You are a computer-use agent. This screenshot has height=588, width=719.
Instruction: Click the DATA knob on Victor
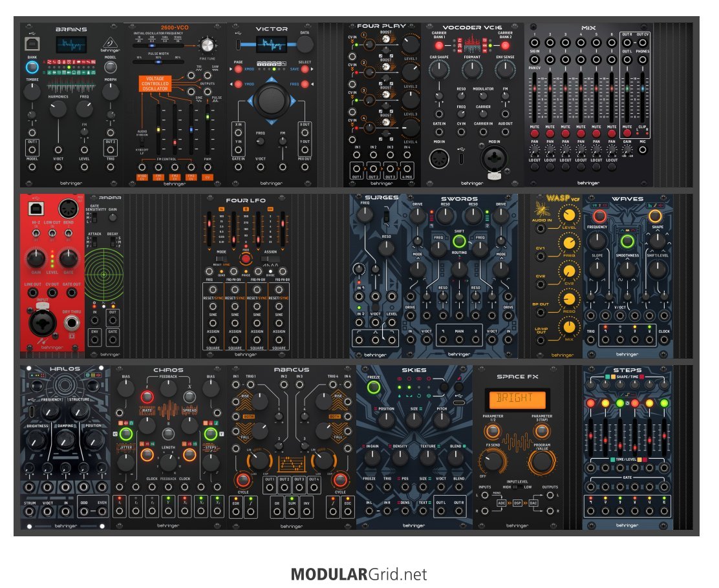point(305,45)
